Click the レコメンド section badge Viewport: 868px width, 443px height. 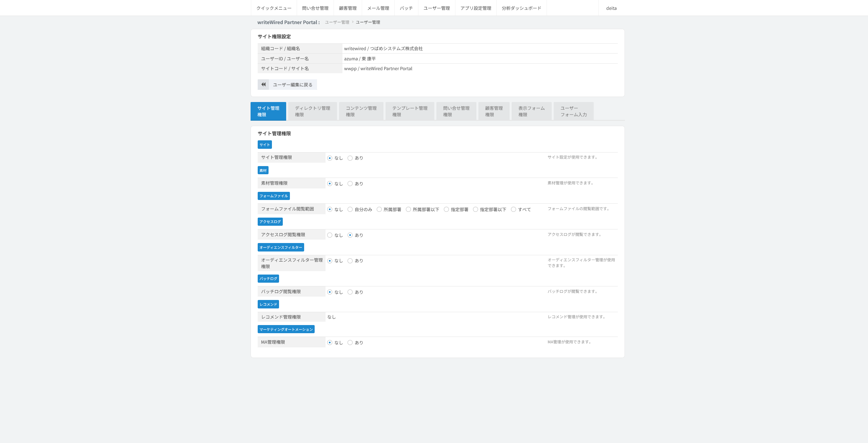268,304
